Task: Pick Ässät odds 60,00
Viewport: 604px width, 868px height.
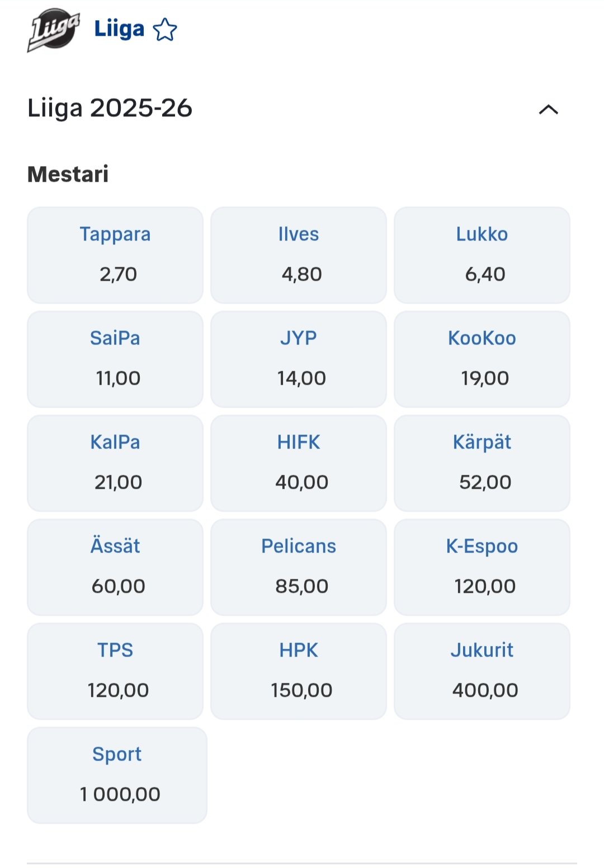Action: 115,567
